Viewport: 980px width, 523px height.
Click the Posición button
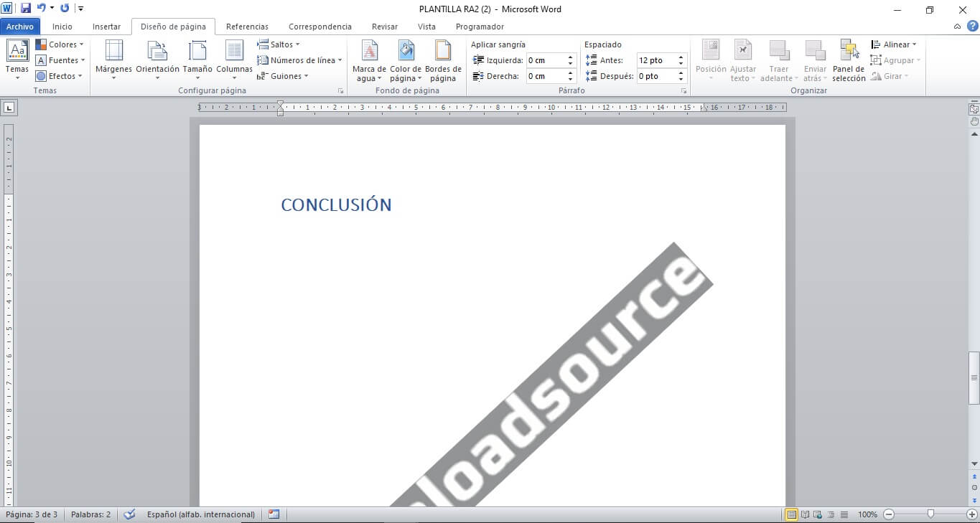click(x=711, y=60)
